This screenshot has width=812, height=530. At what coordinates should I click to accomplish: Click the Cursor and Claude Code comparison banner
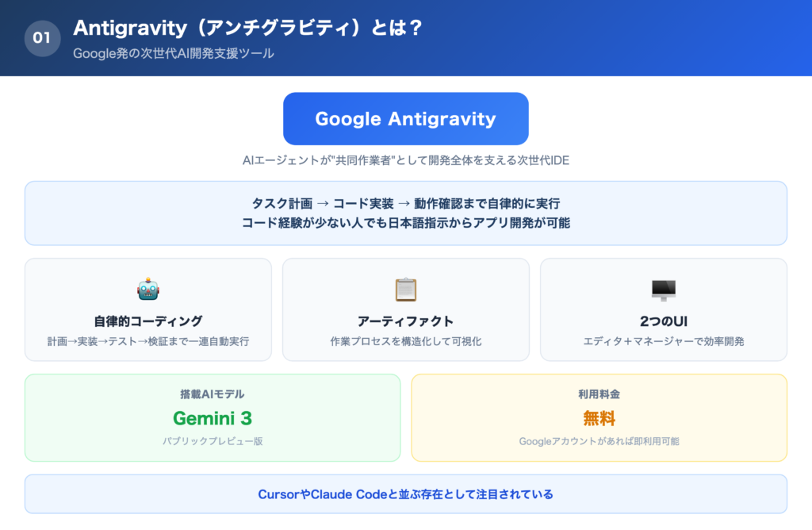(x=405, y=494)
